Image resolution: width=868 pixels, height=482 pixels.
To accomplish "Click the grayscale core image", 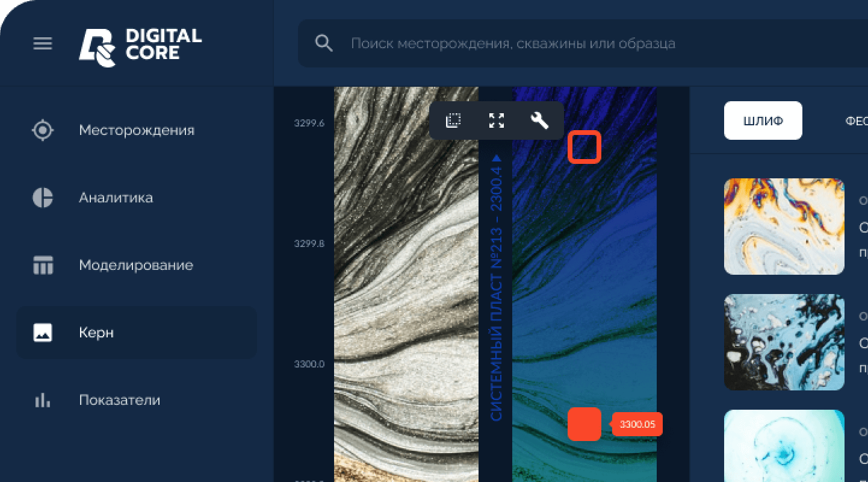I will (406, 284).
